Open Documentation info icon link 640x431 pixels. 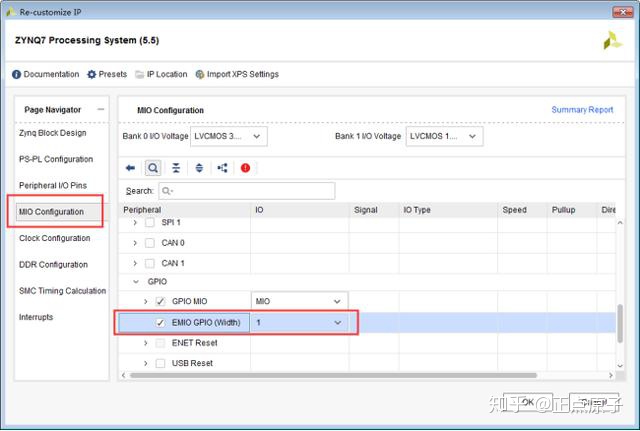pyautogui.click(x=45, y=74)
